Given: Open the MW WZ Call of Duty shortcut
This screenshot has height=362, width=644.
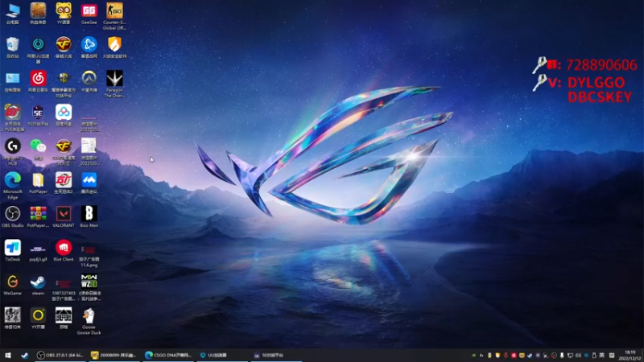Looking at the screenshot, I should click(89, 288).
